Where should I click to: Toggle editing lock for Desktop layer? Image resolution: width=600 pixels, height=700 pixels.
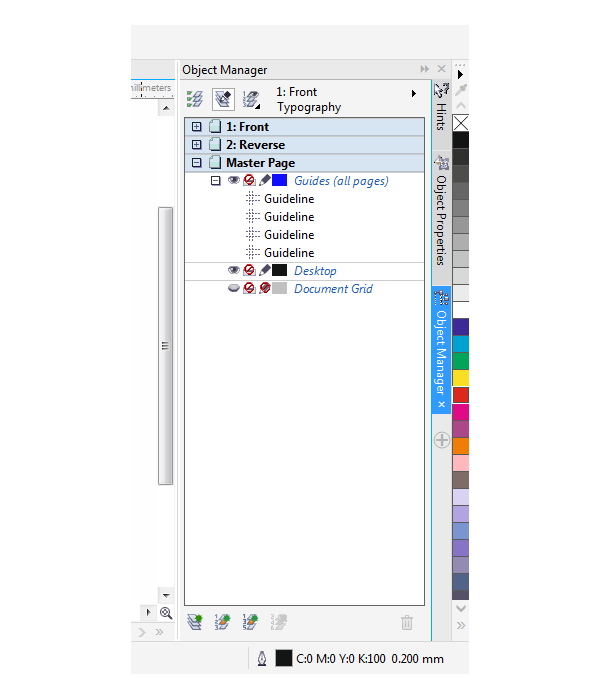click(x=265, y=270)
